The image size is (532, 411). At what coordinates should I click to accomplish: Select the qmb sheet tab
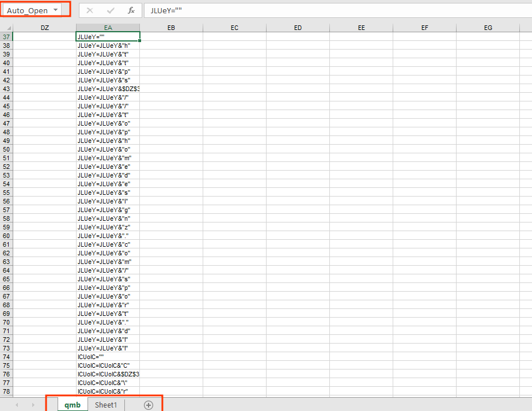[73, 405]
